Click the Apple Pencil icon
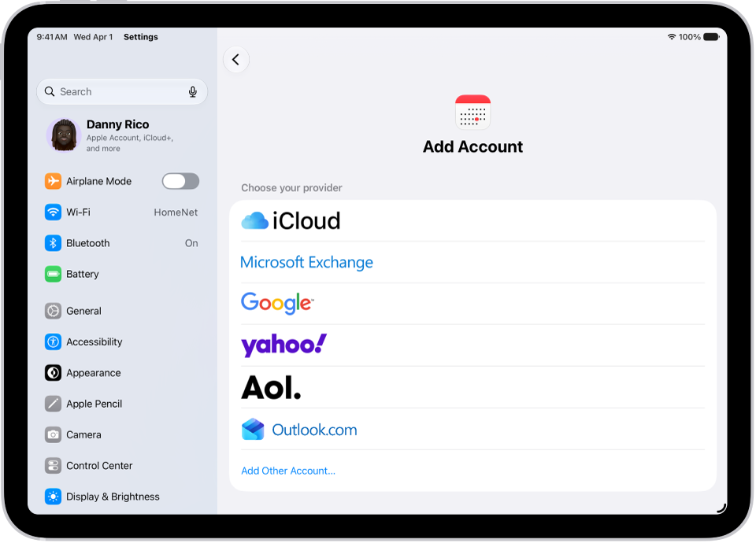This screenshot has height=543, width=756. point(53,404)
